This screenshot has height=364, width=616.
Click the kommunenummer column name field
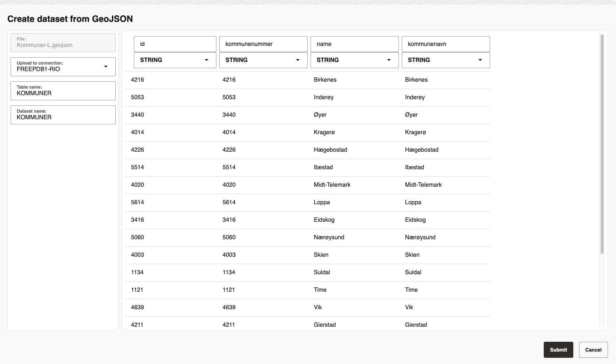coord(263,44)
